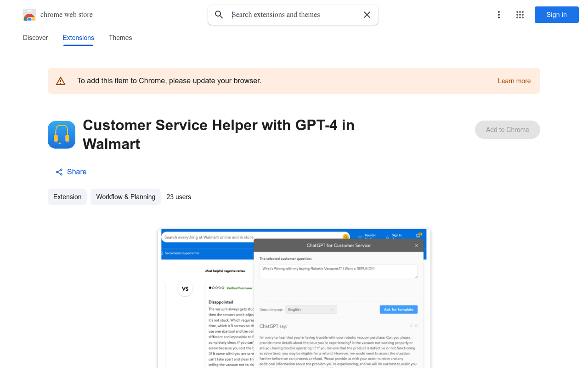Viewport: 588px width, 368px height.
Task: Switch to the Themes tab
Action: tap(120, 38)
